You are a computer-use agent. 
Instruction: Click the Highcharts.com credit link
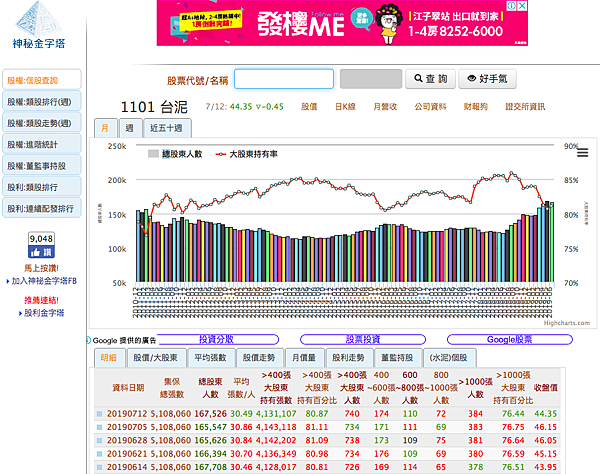click(567, 323)
